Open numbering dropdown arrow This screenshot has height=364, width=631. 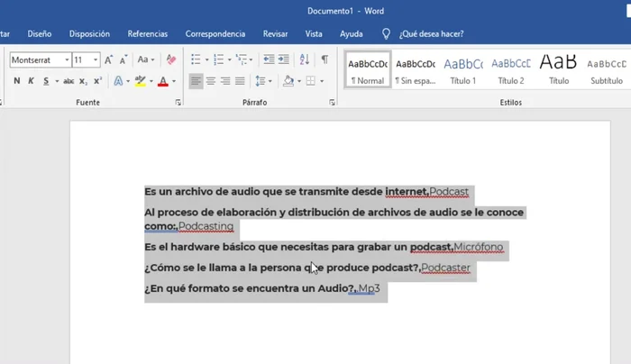point(229,60)
